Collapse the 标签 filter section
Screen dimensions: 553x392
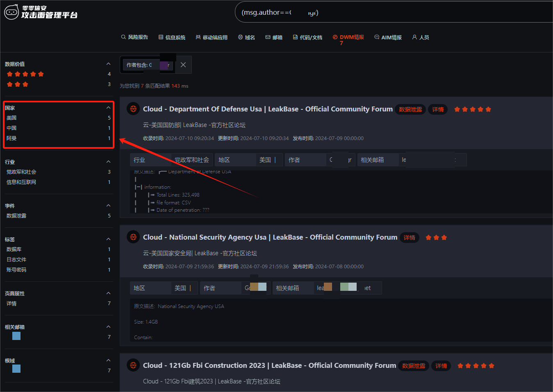pyautogui.click(x=108, y=239)
